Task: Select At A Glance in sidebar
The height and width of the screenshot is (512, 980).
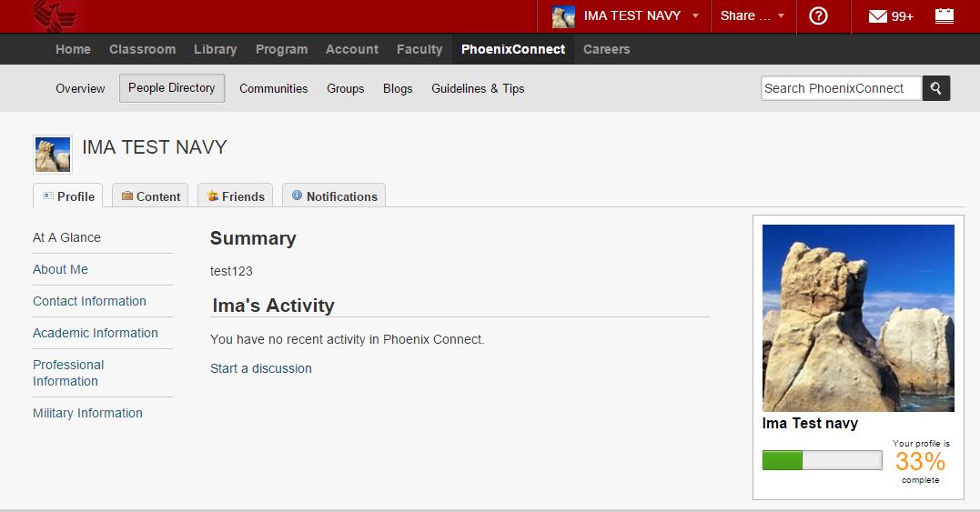Action: pyautogui.click(x=66, y=237)
